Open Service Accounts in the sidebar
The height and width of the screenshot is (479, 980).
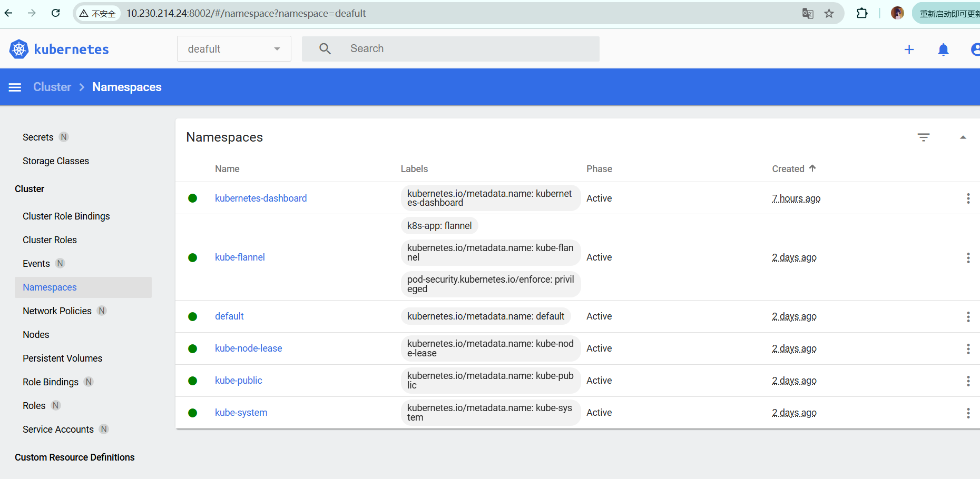tap(58, 430)
